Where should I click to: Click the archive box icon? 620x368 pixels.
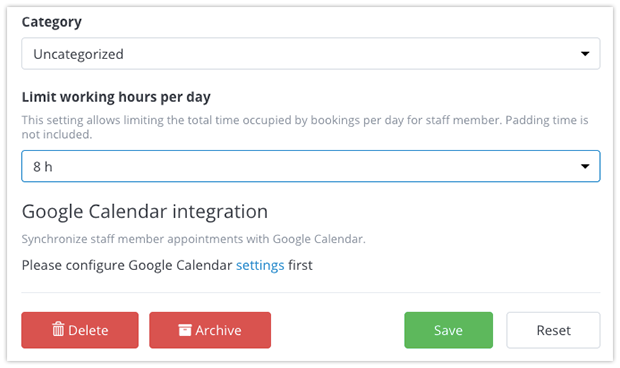[x=185, y=330]
